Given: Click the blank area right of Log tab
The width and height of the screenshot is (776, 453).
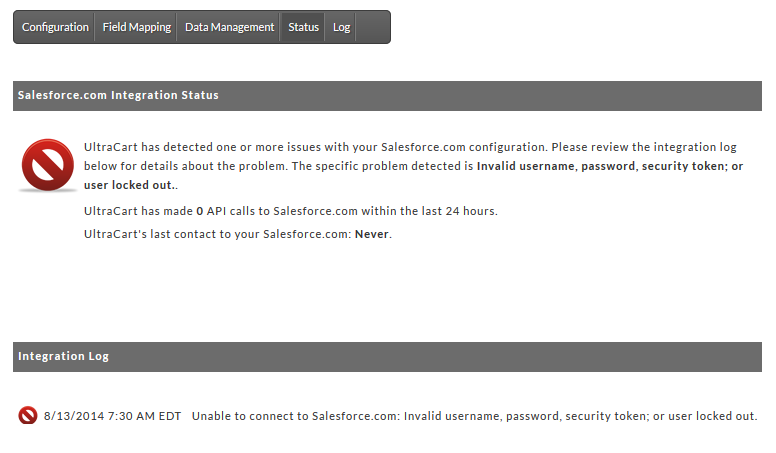Looking at the screenshot, I should pyautogui.click(x=373, y=27).
